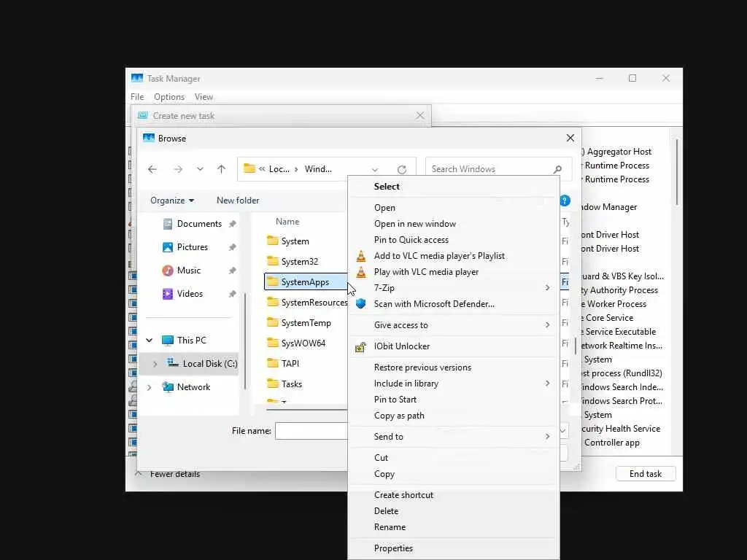Open the recent locations chevron beside Forward

tap(200, 169)
